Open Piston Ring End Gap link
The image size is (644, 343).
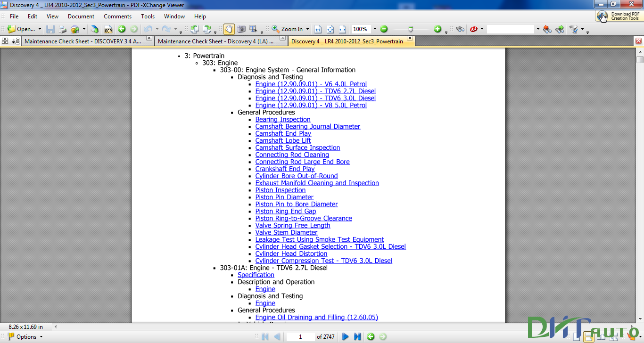coord(286,212)
